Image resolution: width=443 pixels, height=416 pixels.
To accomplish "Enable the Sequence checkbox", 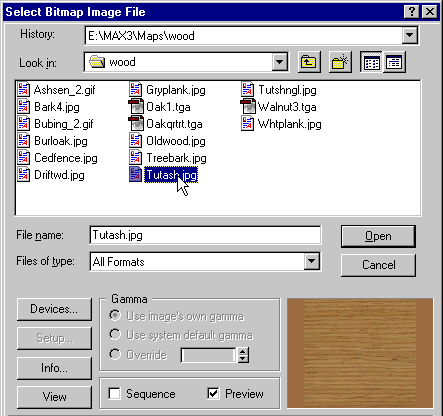I will click(x=114, y=393).
